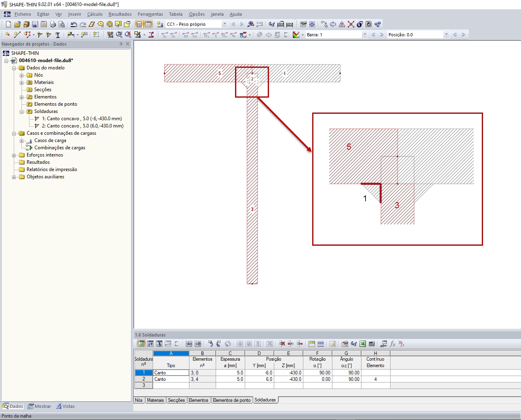Click the red X delete icon in the top toolbar
521x420 pixels.
pyautogui.click(x=351, y=24)
